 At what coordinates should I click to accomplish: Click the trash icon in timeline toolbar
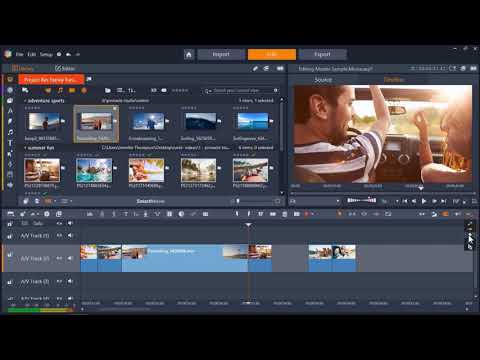pyautogui.click(x=285, y=214)
